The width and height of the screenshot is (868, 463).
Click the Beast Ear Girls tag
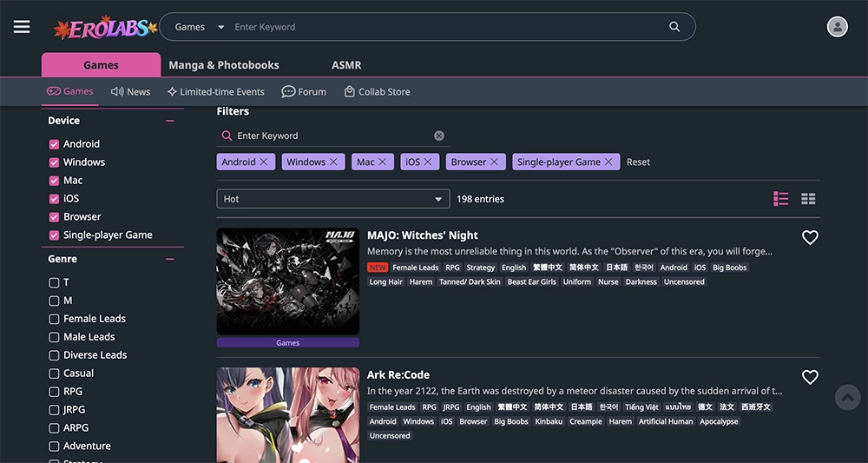(x=531, y=282)
